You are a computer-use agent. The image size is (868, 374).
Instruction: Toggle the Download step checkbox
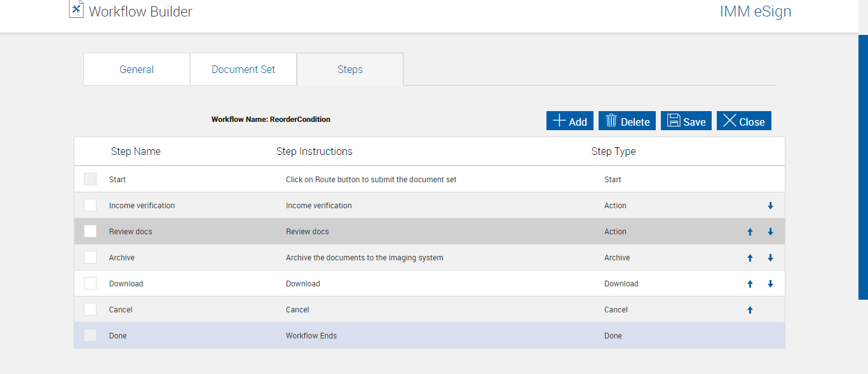click(90, 283)
